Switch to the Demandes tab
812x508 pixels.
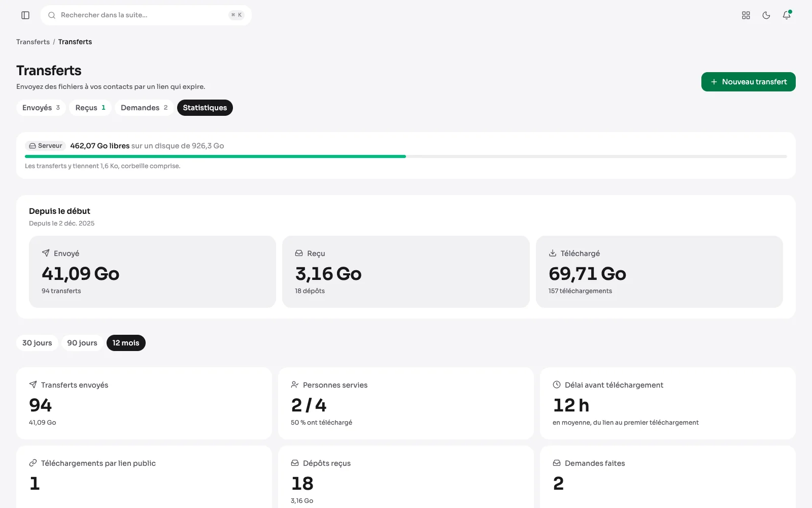coord(144,108)
